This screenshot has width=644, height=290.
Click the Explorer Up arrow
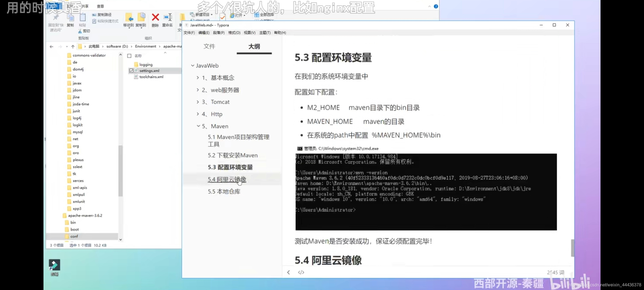pyautogui.click(x=73, y=47)
